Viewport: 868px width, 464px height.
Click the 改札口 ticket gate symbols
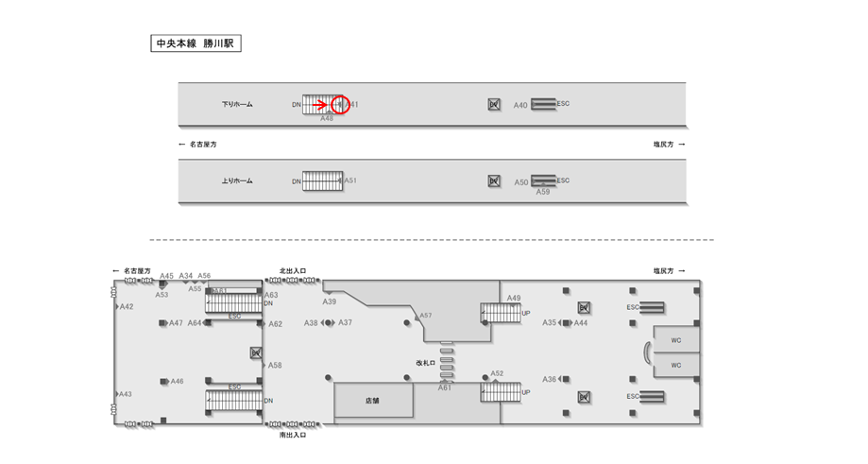tap(448, 362)
